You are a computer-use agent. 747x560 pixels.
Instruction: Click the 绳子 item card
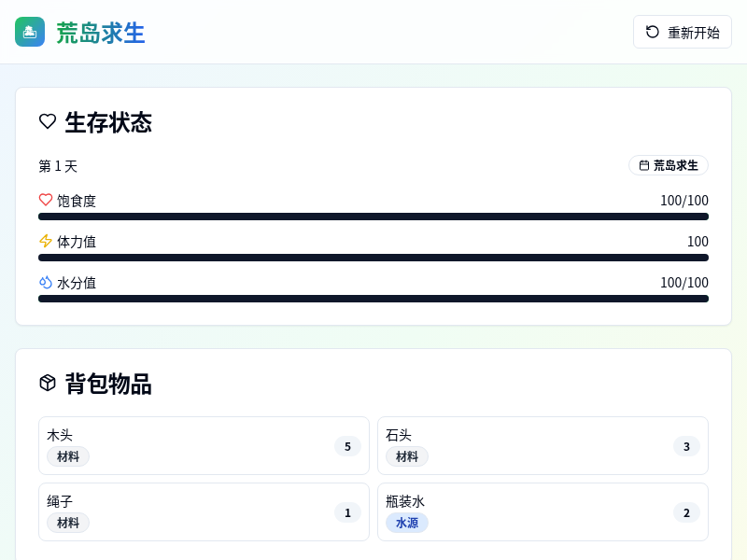[204, 511]
